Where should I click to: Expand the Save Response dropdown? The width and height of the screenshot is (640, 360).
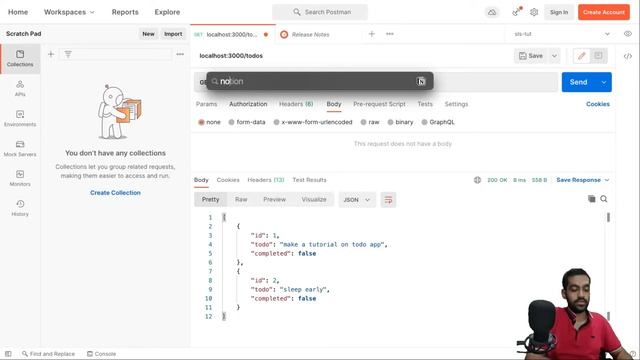(607, 180)
